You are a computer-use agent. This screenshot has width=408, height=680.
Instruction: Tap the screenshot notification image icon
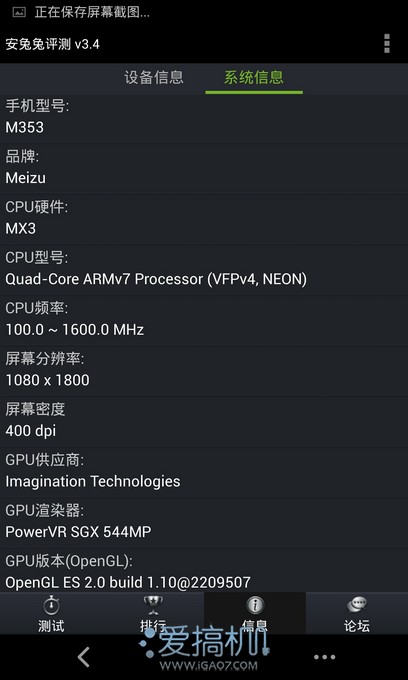coord(20,12)
